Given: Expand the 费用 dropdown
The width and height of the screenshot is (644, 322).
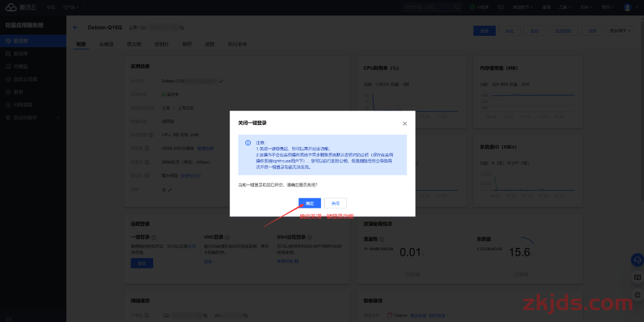Looking at the screenshot, I should tap(608, 7).
